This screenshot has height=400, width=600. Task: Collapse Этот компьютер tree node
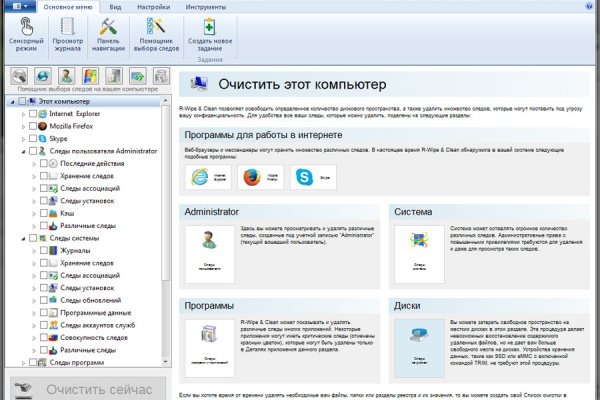tap(12, 102)
